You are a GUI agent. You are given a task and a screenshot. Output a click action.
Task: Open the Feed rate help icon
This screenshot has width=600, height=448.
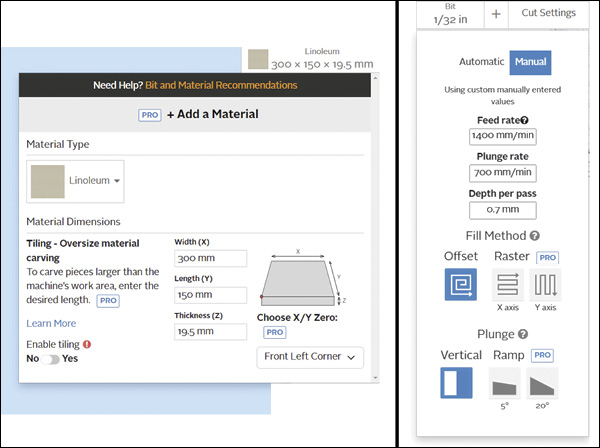click(525, 120)
